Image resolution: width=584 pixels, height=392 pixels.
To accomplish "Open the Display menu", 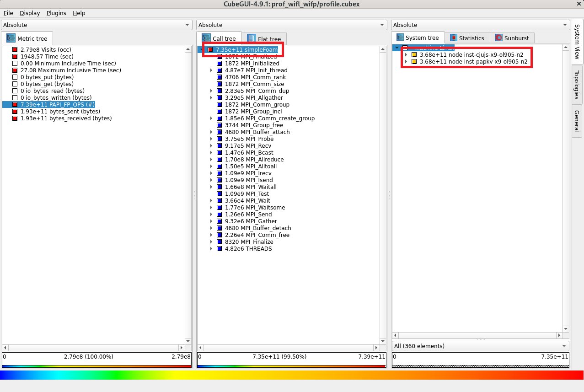I will [30, 13].
